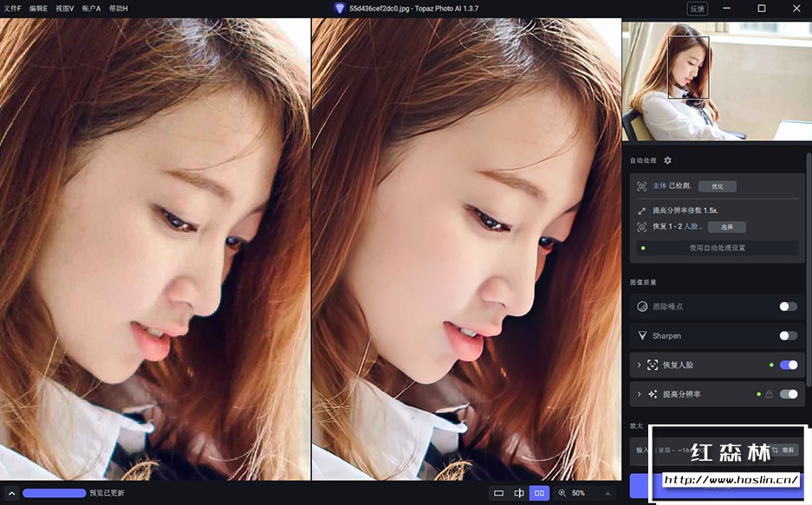Click the 消除噪点 denoise icon

point(642,307)
